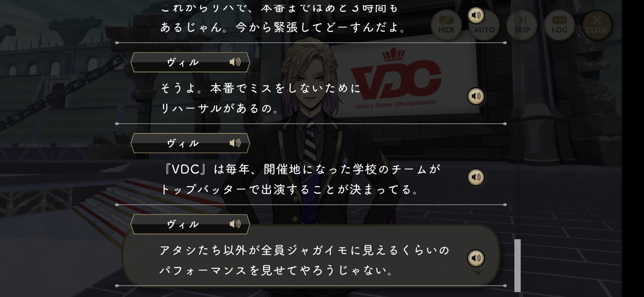
Task: Select the 今から緊張して dialogue entry
Action: pyautogui.click(x=311, y=20)
